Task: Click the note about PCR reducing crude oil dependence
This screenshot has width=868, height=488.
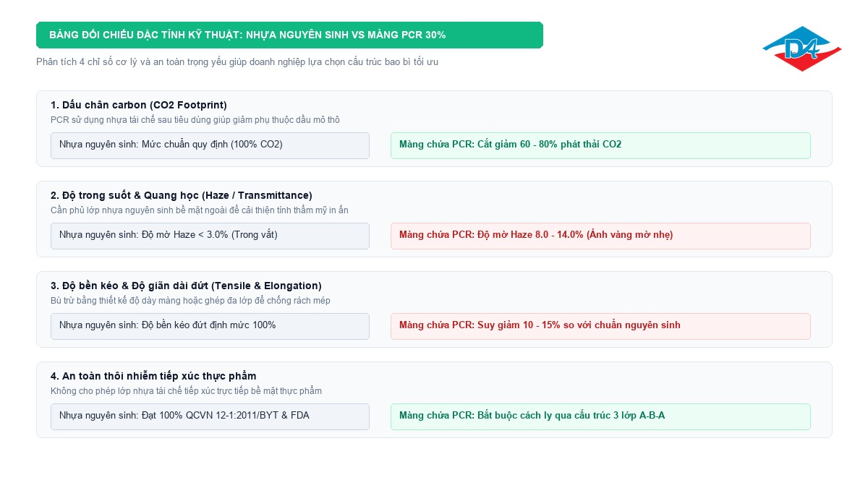Action: pos(195,120)
